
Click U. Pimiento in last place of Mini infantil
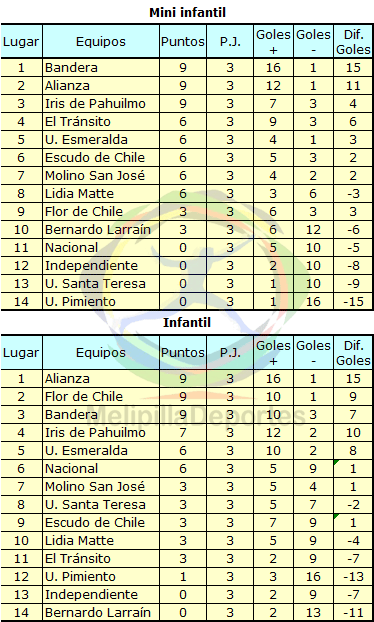80,301
